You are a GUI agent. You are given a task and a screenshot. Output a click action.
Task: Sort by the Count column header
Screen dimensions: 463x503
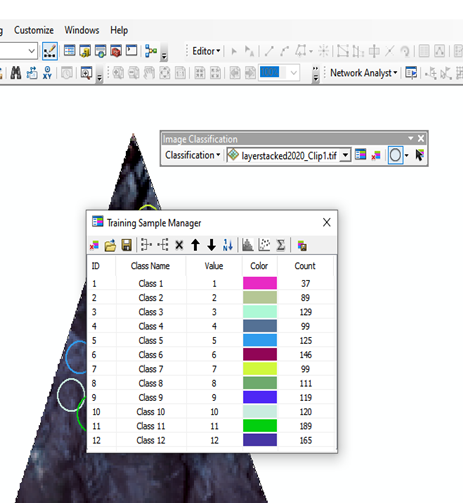(305, 266)
